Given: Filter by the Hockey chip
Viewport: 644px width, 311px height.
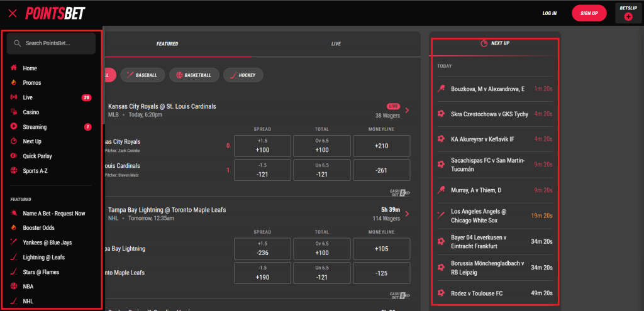Looking at the screenshot, I should (x=243, y=75).
